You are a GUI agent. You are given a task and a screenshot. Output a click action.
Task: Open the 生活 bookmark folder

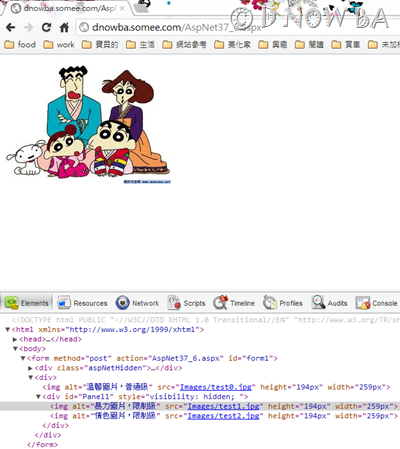pos(140,44)
